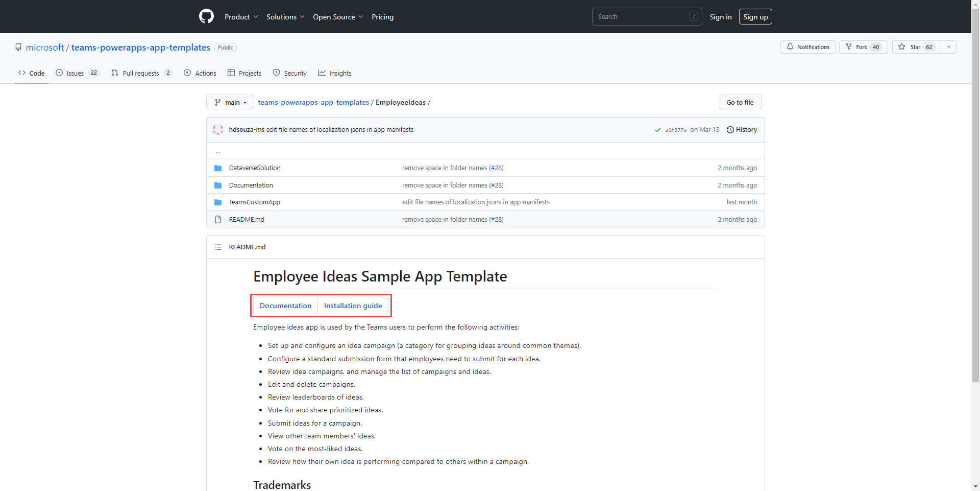The width and height of the screenshot is (980, 491).
Task: Open the History of the EmployeeIdeas folder
Action: (742, 129)
